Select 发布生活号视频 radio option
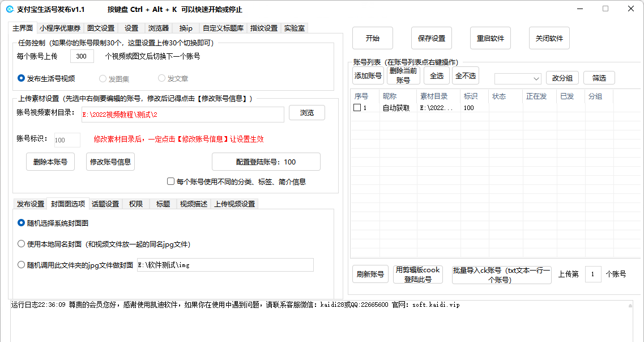 point(46,78)
